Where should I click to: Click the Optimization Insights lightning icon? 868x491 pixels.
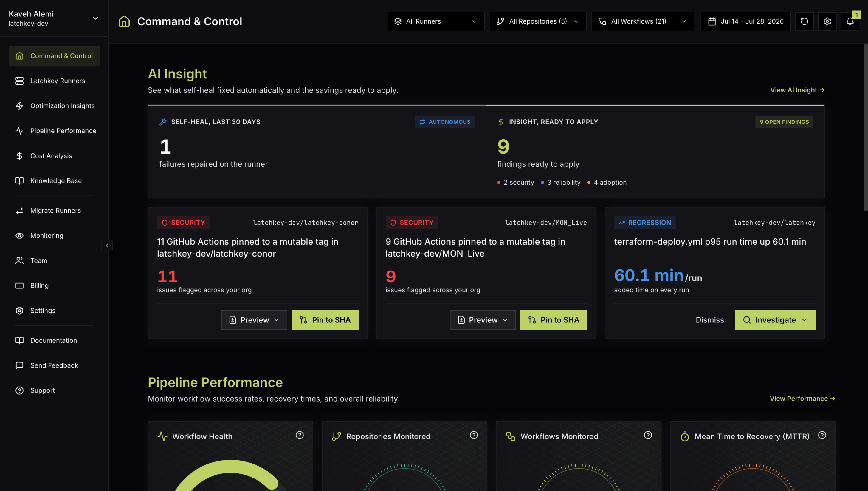click(20, 106)
